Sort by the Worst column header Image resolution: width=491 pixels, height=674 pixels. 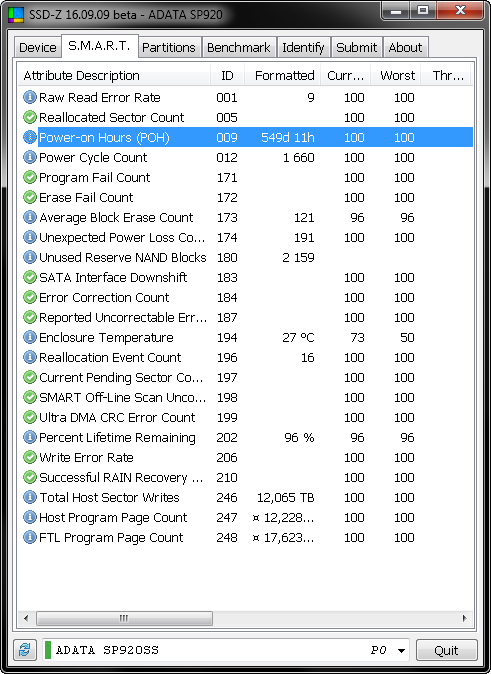(396, 75)
